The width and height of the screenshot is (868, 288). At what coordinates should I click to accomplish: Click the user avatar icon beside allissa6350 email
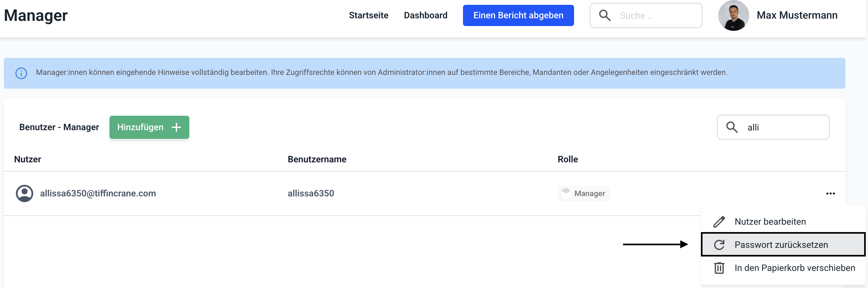[x=24, y=194]
